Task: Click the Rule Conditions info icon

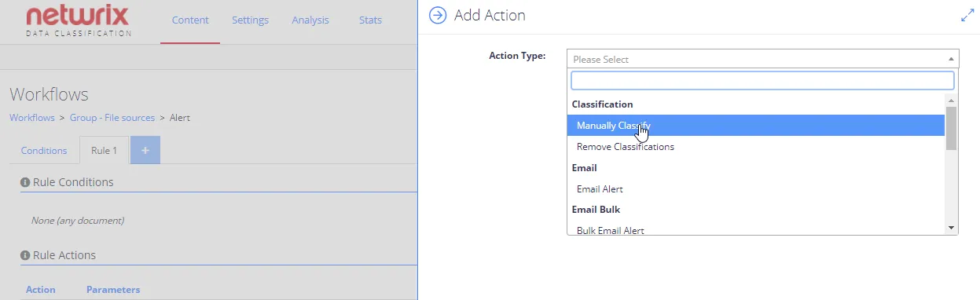Action: click(x=25, y=182)
